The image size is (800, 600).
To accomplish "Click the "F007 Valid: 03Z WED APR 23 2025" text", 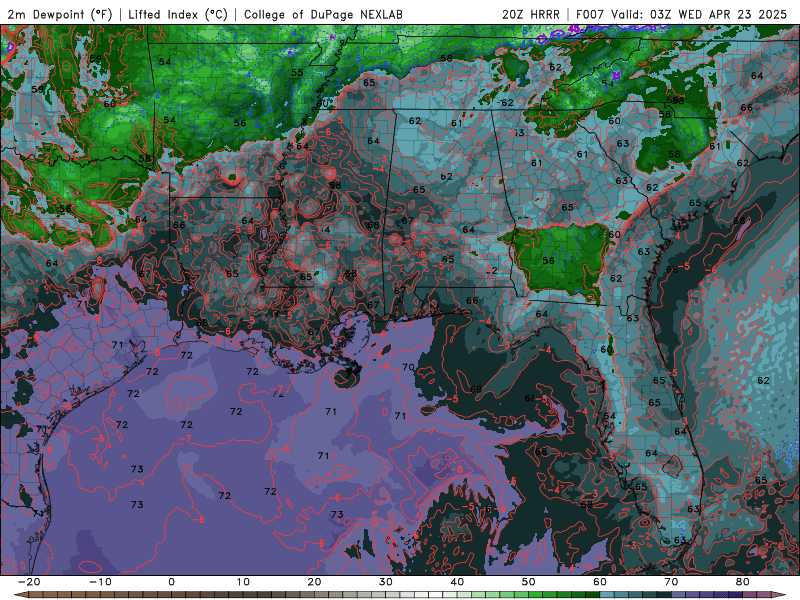I will click(682, 14).
